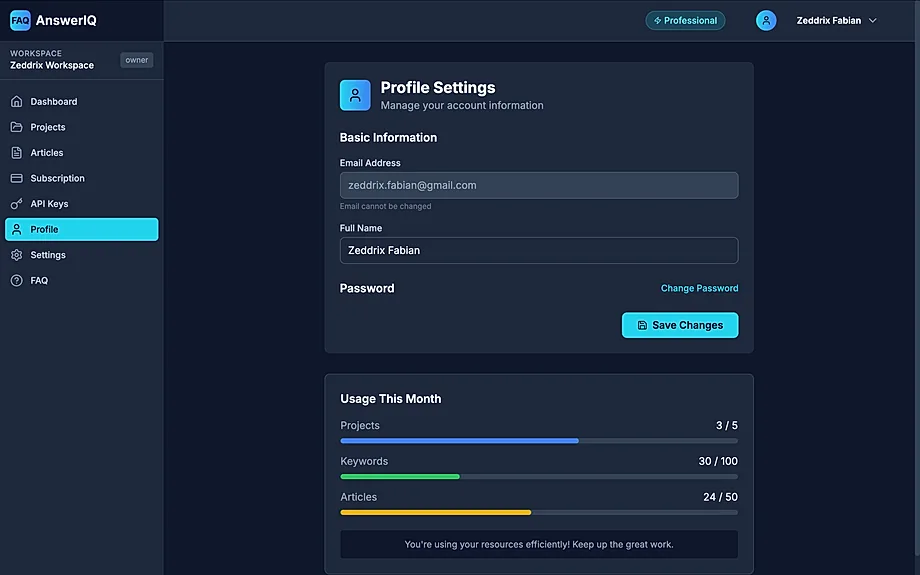Open the Dashboard menu item
920x575 pixels.
pos(82,102)
